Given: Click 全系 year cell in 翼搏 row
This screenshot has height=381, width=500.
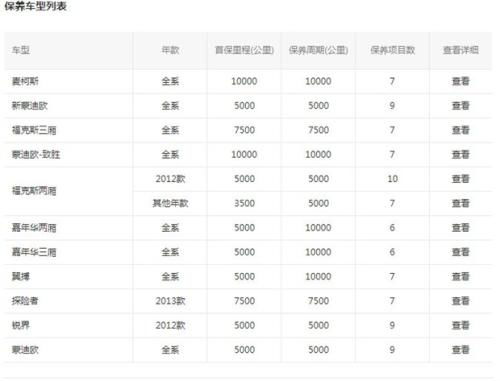Looking at the screenshot, I should (170, 276).
